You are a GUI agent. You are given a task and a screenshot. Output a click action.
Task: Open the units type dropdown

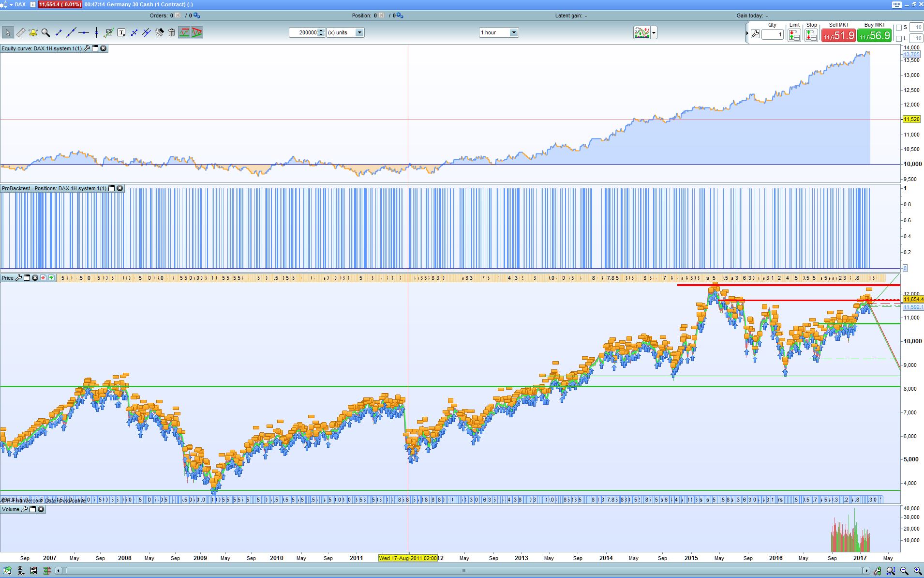(x=345, y=32)
